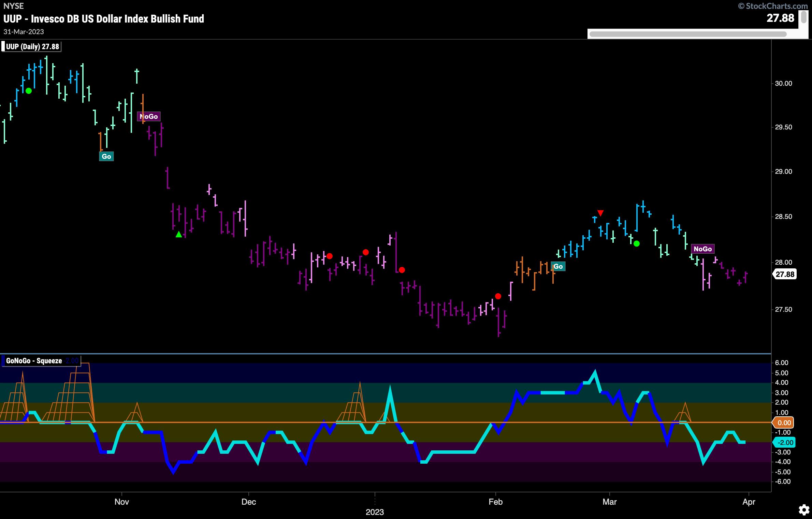Open chart settings gear icon
The image size is (812, 519).
pyautogui.click(x=804, y=510)
